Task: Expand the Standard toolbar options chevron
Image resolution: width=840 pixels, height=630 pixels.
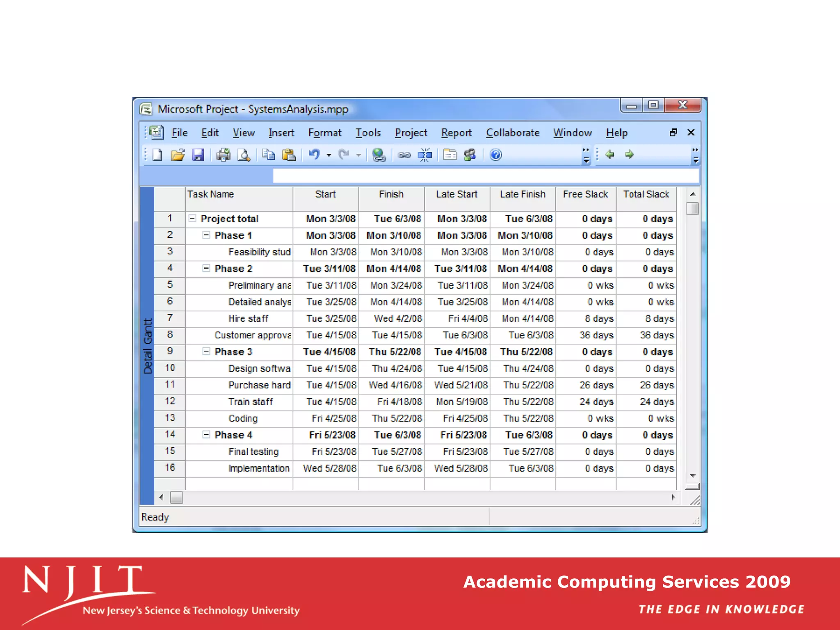Action: (x=586, y=155)
